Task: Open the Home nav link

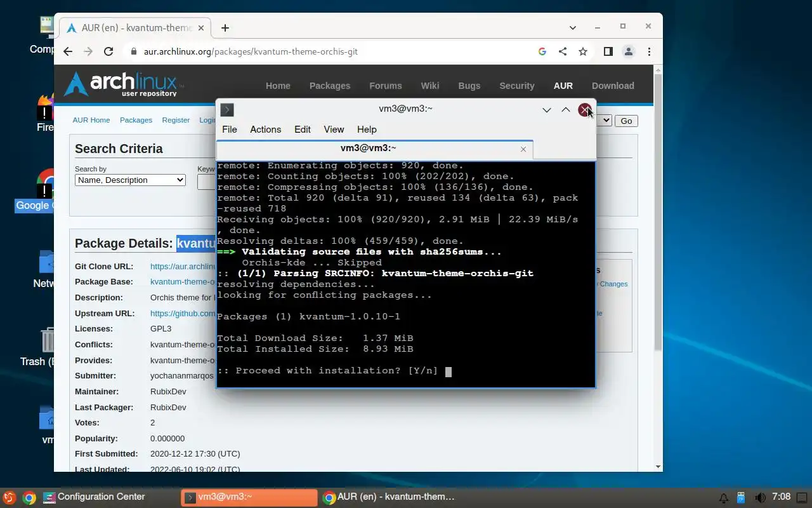Action: pos(278,86)
